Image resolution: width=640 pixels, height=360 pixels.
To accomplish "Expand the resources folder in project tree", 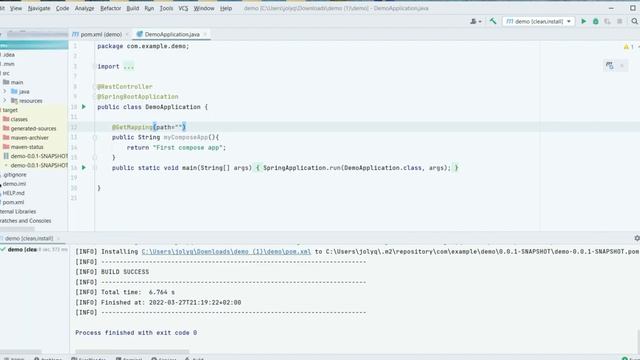I will (4, 100).
